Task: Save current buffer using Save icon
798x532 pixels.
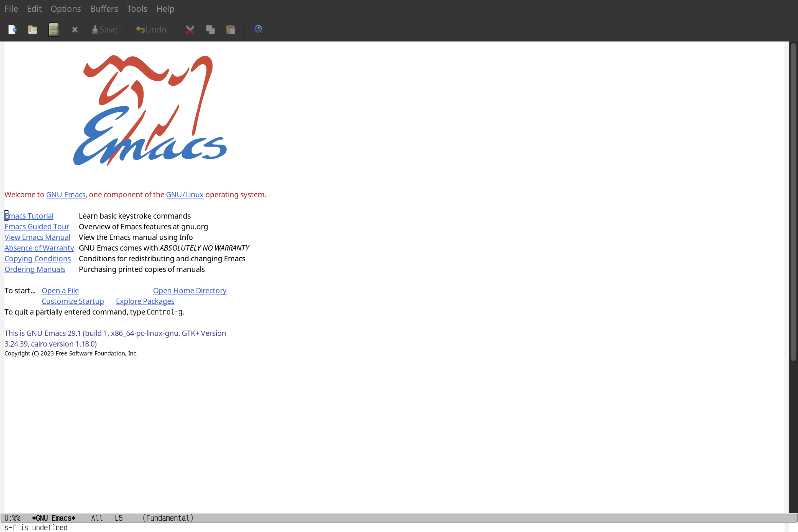Action: (x=103, y=29)
